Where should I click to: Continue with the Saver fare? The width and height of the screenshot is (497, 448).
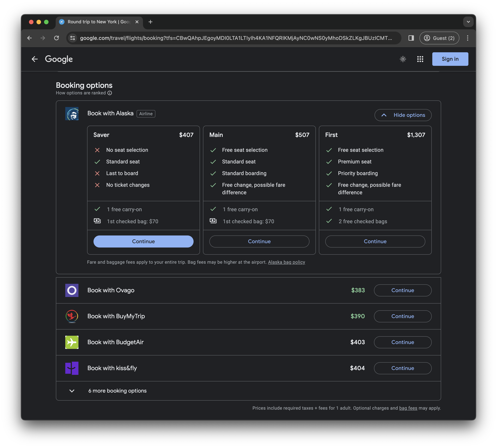[x=143, y=241]
